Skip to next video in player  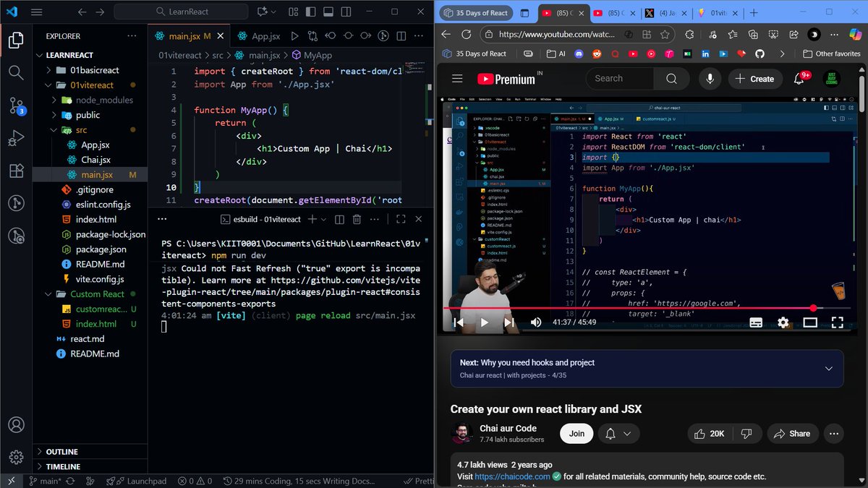click(510, 322)
